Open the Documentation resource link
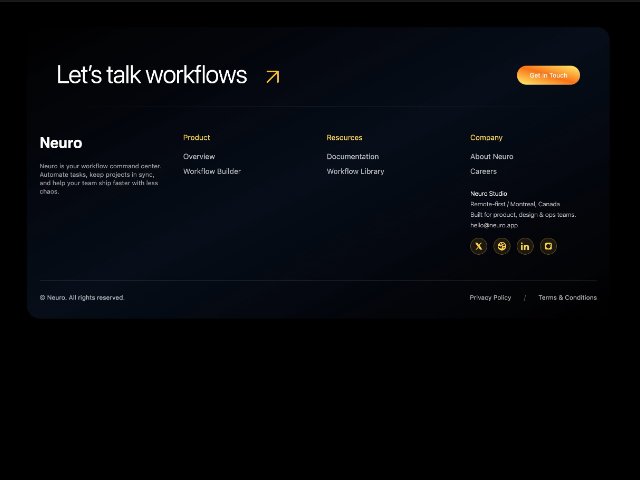 (x=353, y=156)
